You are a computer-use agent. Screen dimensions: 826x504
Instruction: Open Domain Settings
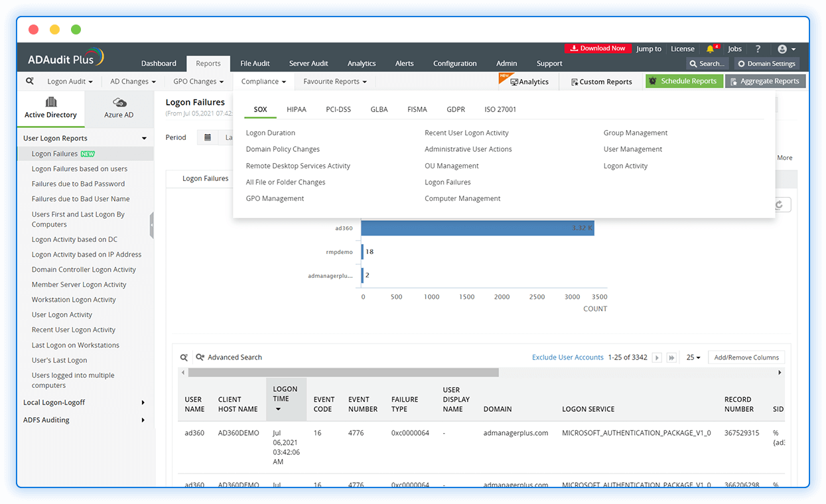(766, 64)
